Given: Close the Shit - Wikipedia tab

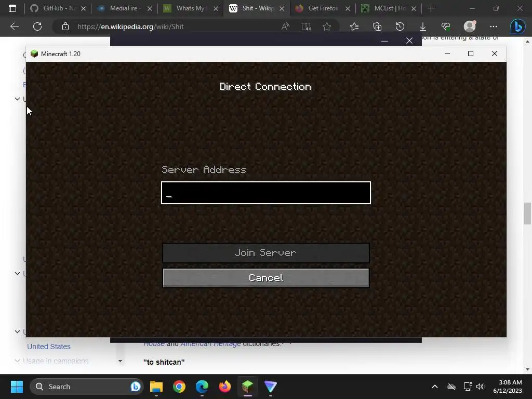Looking at the screenshot, I should pos(282,8).
